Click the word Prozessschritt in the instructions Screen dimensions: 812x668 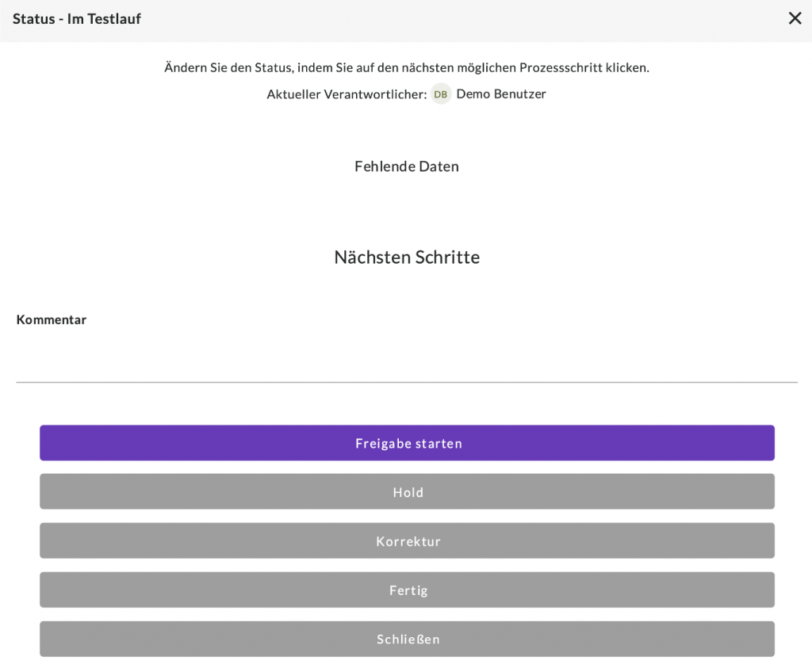[561, 68]
